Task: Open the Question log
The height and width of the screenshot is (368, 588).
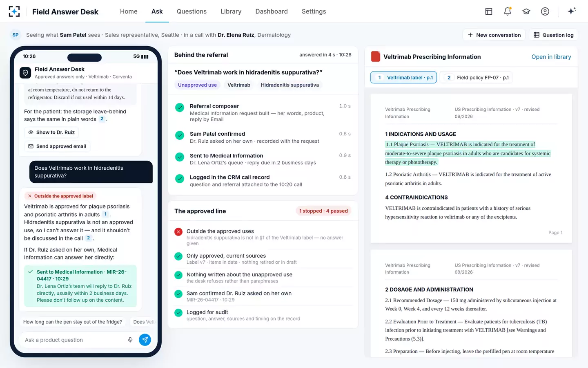Action: [x=554, y=35]
